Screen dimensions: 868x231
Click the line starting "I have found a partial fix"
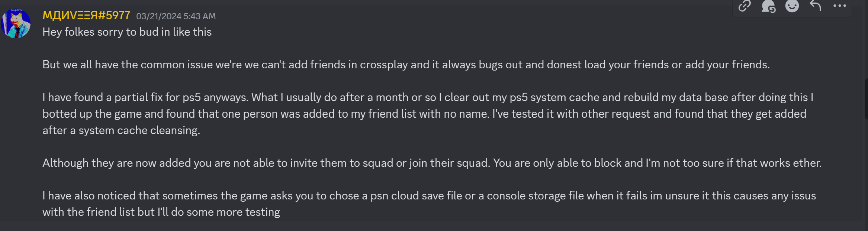click(428, 97)
